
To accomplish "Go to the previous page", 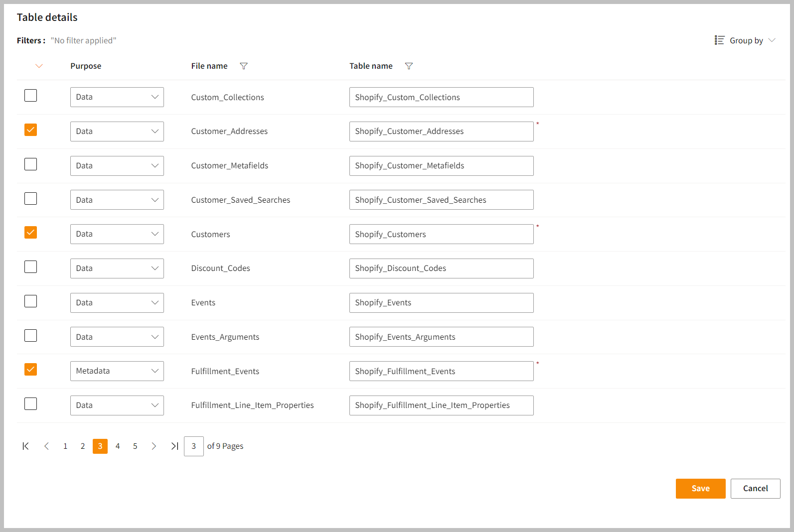I will [x=46, y=446].
